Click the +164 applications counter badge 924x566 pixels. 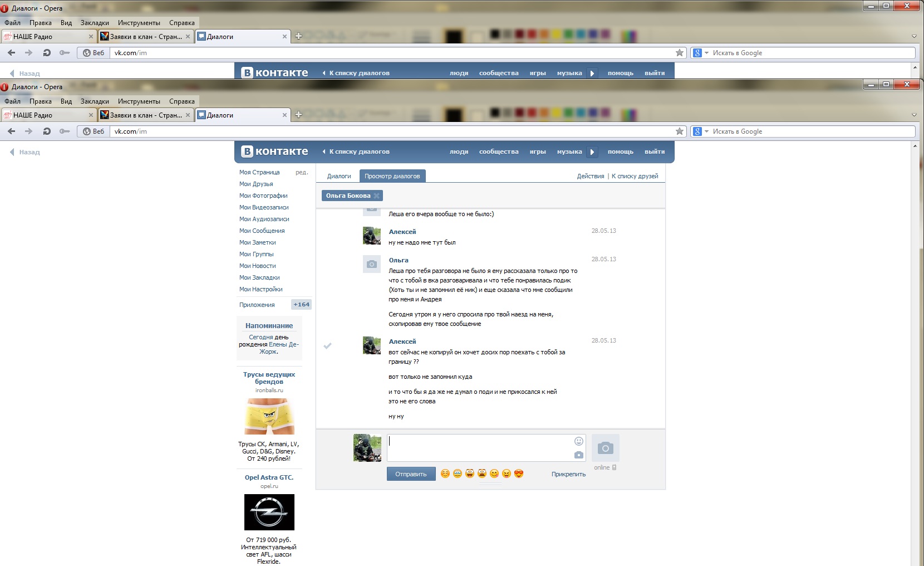coord(301,305)
